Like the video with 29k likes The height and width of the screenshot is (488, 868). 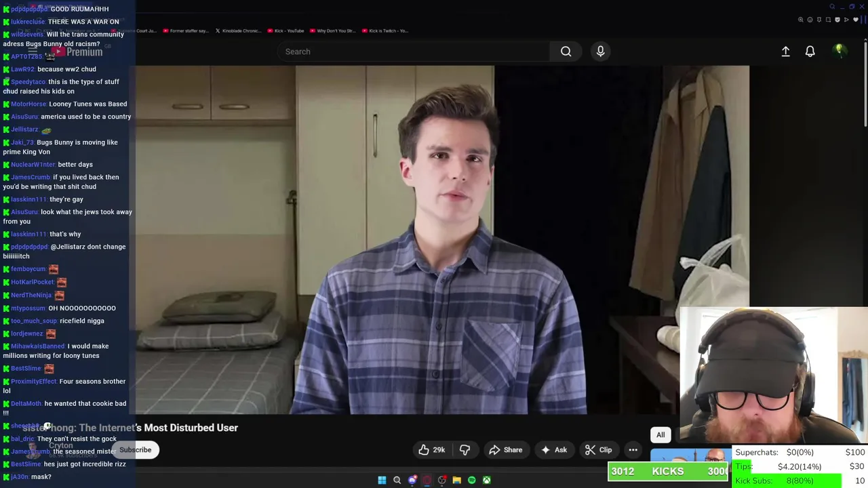432,450
